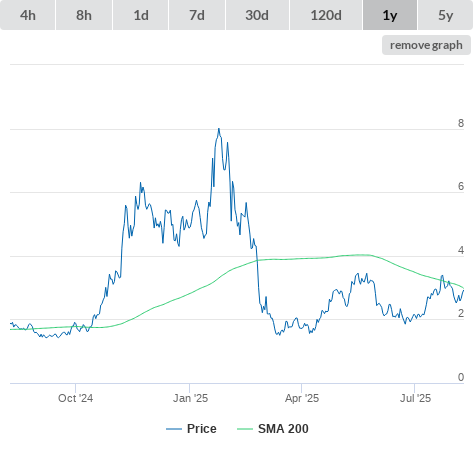Click the y-axis value 0
Viewport: 474px width, 455px height.
coord(461,377)
